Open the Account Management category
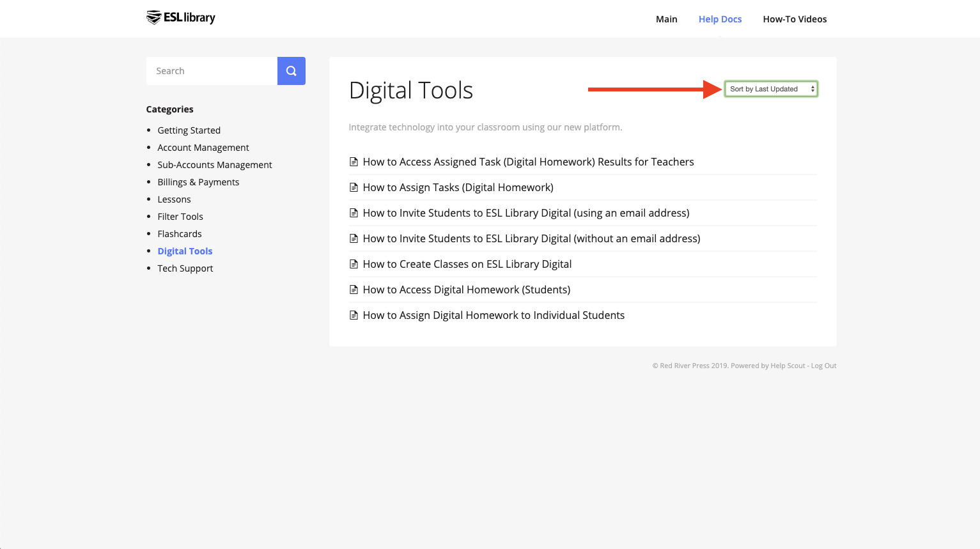980x549 pixels. (x=203, y=148)
